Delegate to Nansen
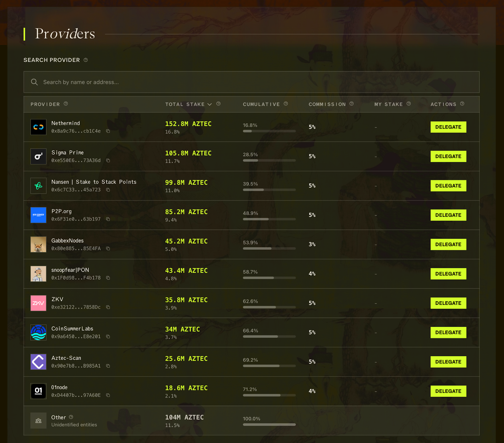 448,186
